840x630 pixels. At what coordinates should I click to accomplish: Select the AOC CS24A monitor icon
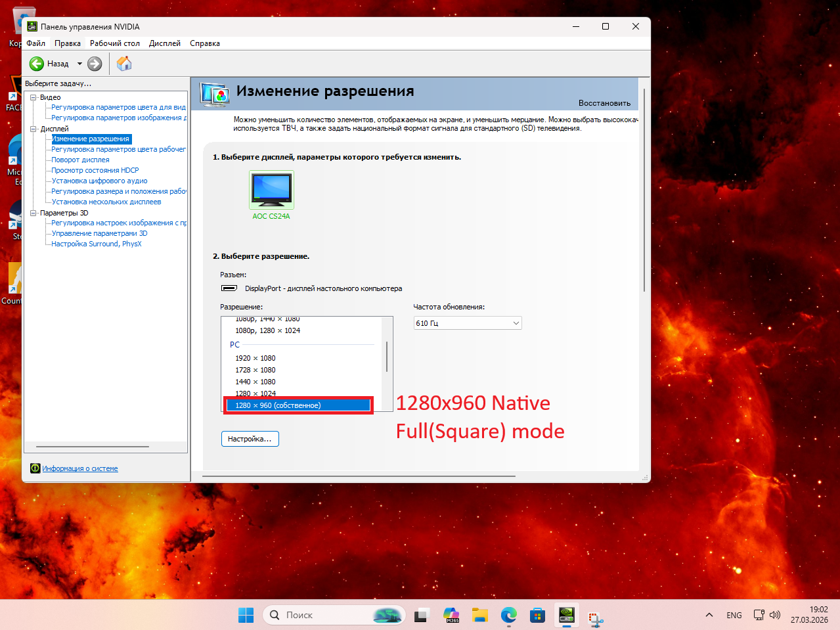click(271, 190)
